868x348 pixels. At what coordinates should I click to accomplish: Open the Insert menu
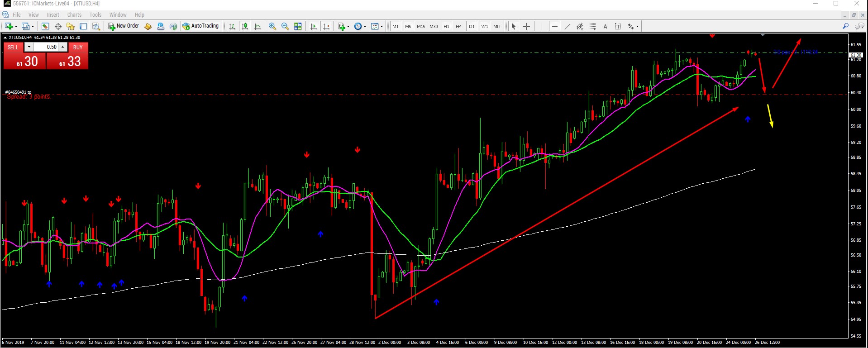[x=53, y=15]
